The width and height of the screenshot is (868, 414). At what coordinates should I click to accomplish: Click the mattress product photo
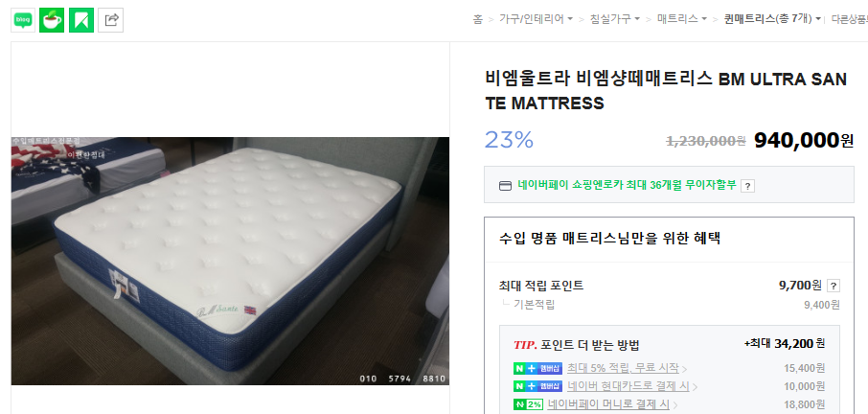coord(230,262)
